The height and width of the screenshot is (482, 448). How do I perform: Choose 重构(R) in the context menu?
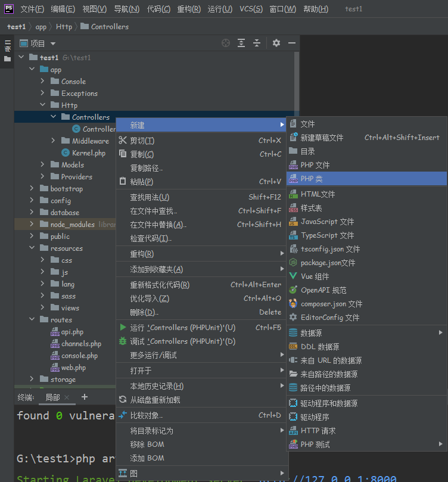coord(201,254)
